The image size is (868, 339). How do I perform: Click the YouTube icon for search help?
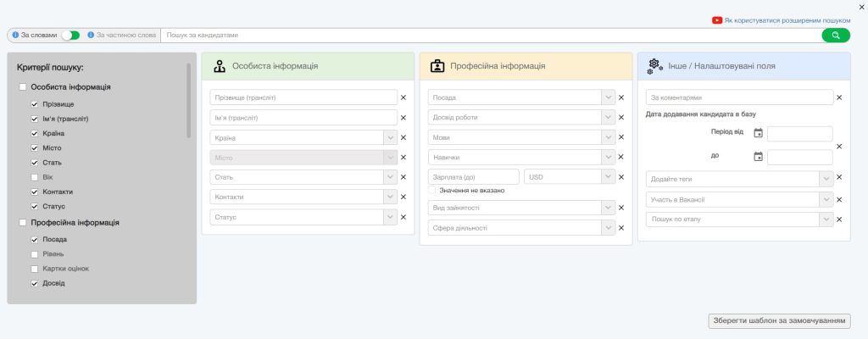click(x=717, y=20)
